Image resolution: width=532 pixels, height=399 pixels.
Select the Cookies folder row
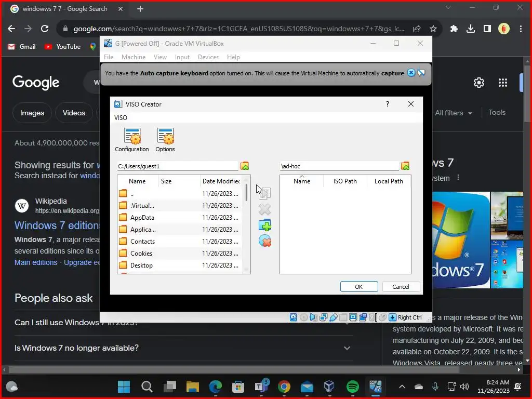[x=179, y=254]
